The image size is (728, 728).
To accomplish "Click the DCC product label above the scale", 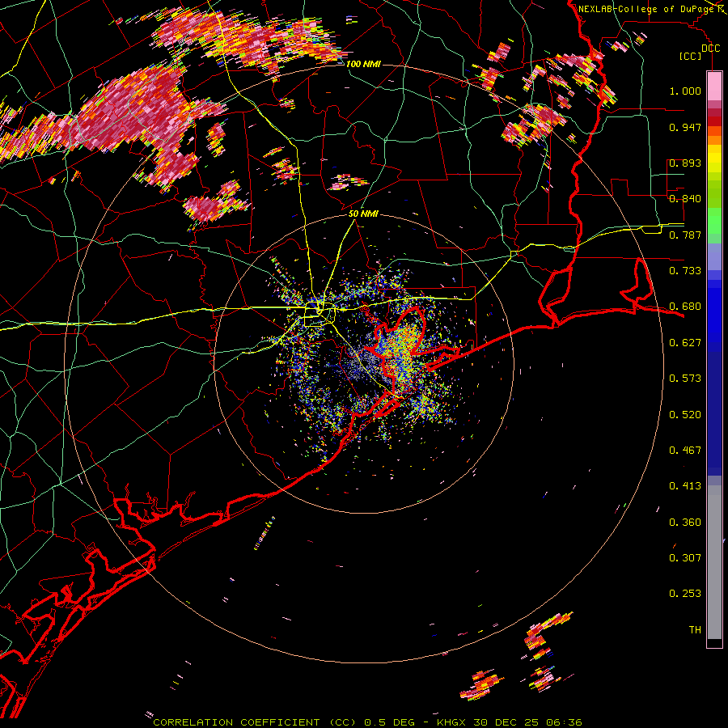I will click(710, 49).
